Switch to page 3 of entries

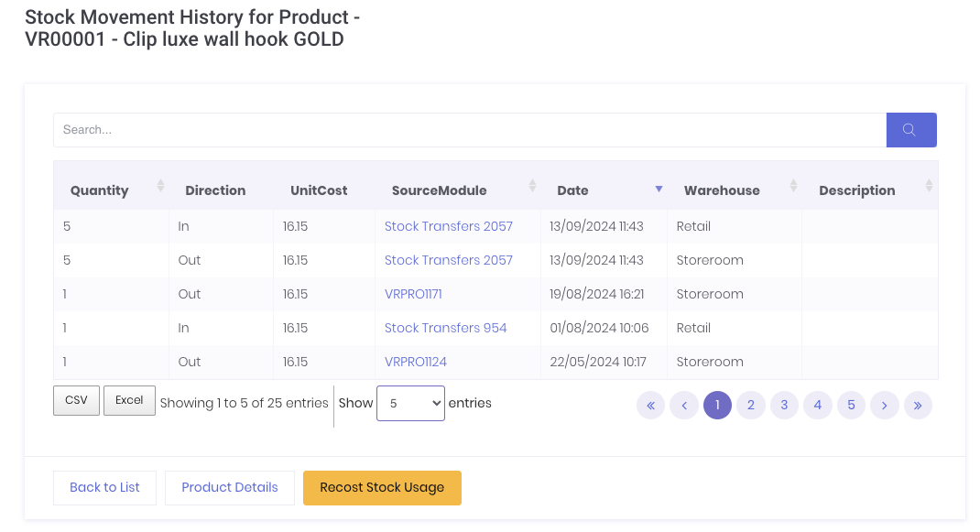click(784, 405)
